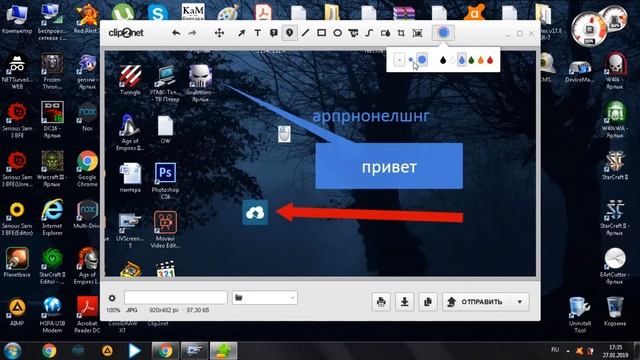Viewport: 640px width, 360px height.
Task: Select the HSPA USB Modem desktop icon
Action: pos(52,315)
